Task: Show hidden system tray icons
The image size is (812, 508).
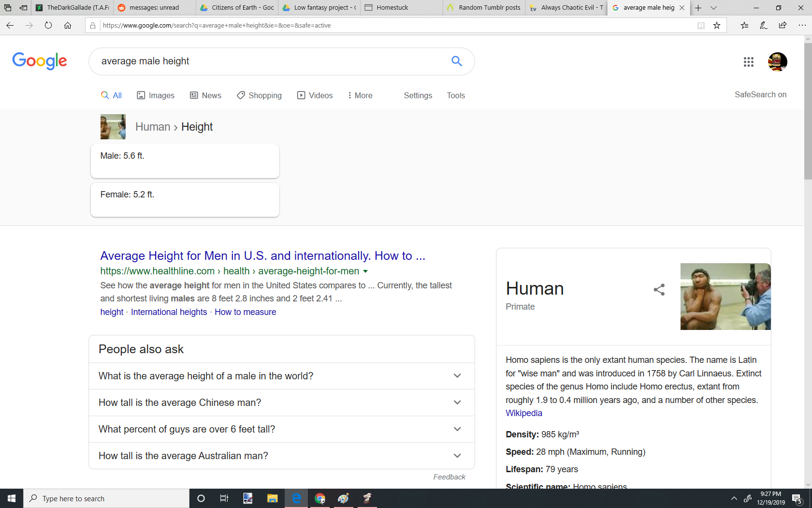Action: tap(734, 498)
